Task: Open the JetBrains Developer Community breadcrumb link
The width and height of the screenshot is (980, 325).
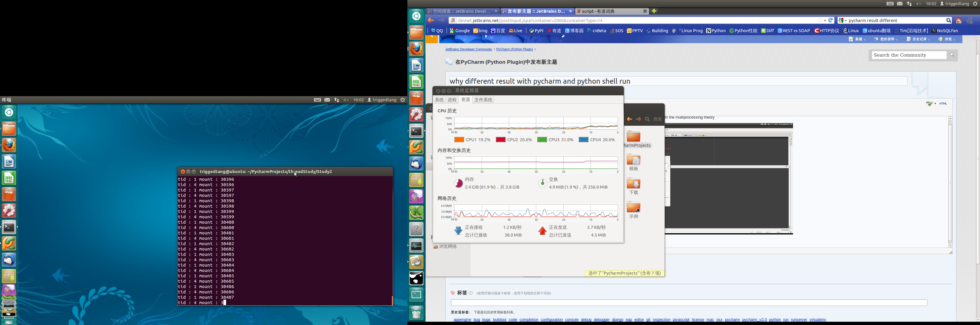Action: point(468,49)
